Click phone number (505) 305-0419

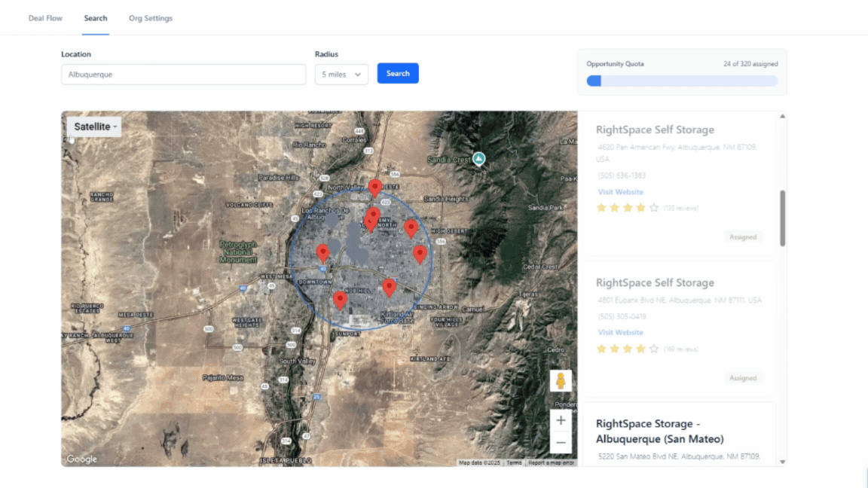coord(622,316)
